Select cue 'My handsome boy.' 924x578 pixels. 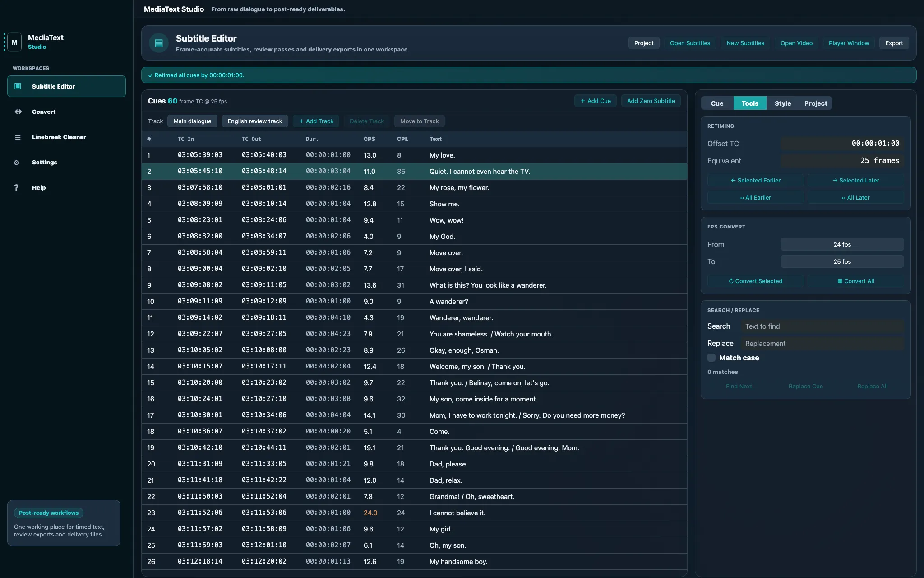pyautogui.click(x=414, y=561)
